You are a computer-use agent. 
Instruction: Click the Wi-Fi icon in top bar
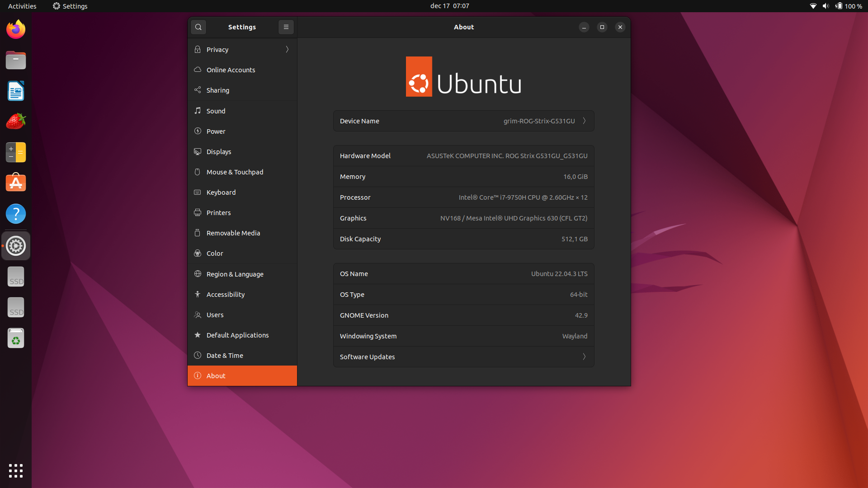tap(813, 6)
